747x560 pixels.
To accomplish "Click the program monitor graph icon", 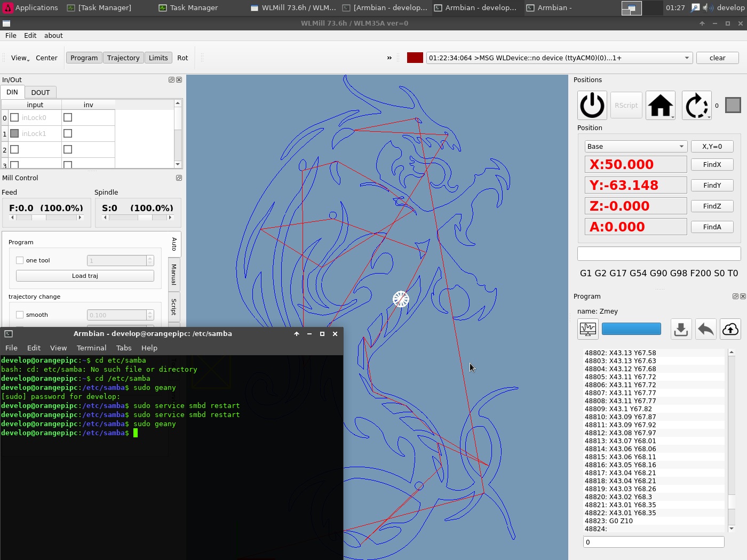I will [587, 329].
